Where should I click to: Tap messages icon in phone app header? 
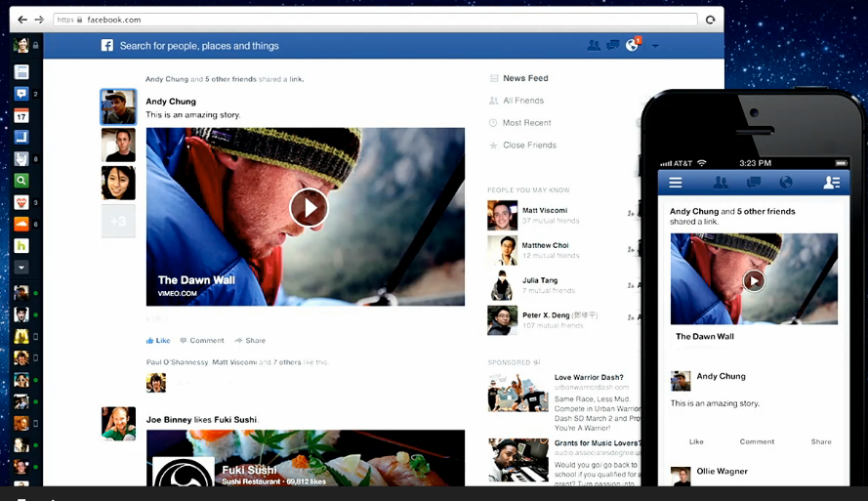coord(754,182)
